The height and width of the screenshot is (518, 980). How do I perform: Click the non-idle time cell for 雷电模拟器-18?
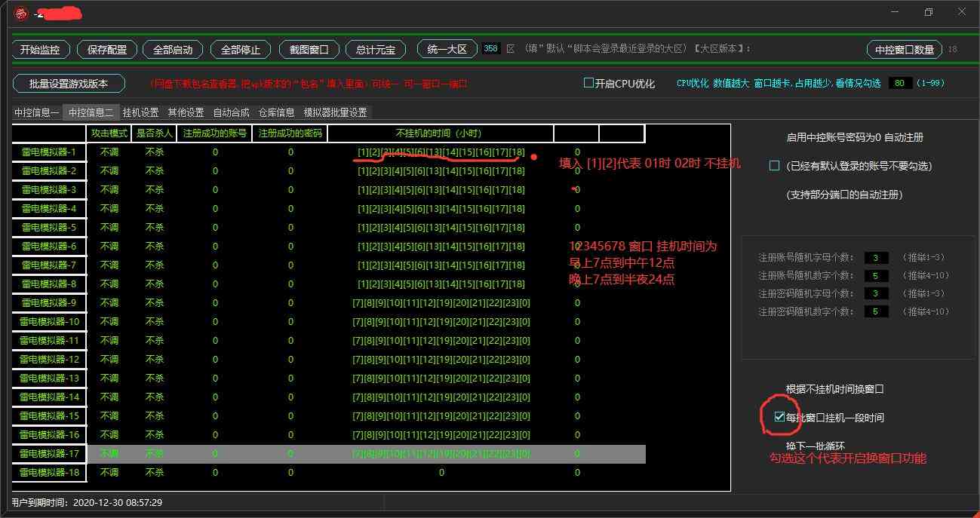click(x=441, y=473)
